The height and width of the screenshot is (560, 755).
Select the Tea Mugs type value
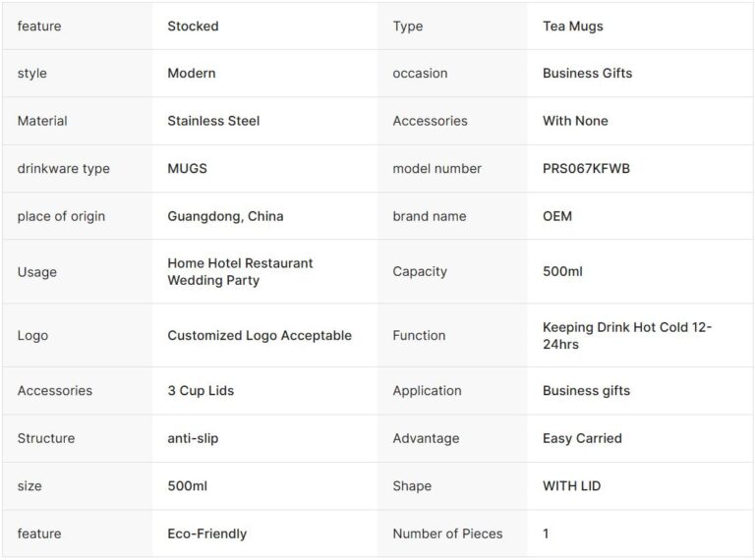[572, 26]
